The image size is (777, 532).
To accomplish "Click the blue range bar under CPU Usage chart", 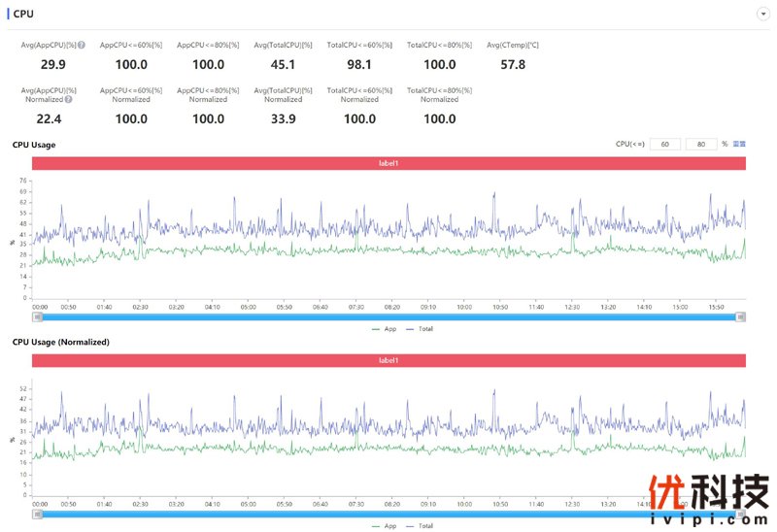I will point(388,316).
